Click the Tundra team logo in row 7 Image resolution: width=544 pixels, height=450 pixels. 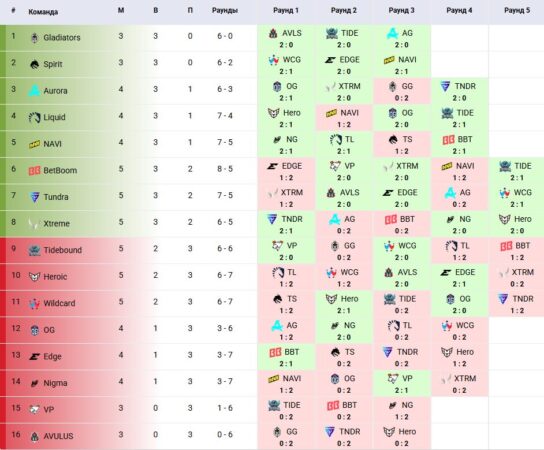[x=34, y=197]
